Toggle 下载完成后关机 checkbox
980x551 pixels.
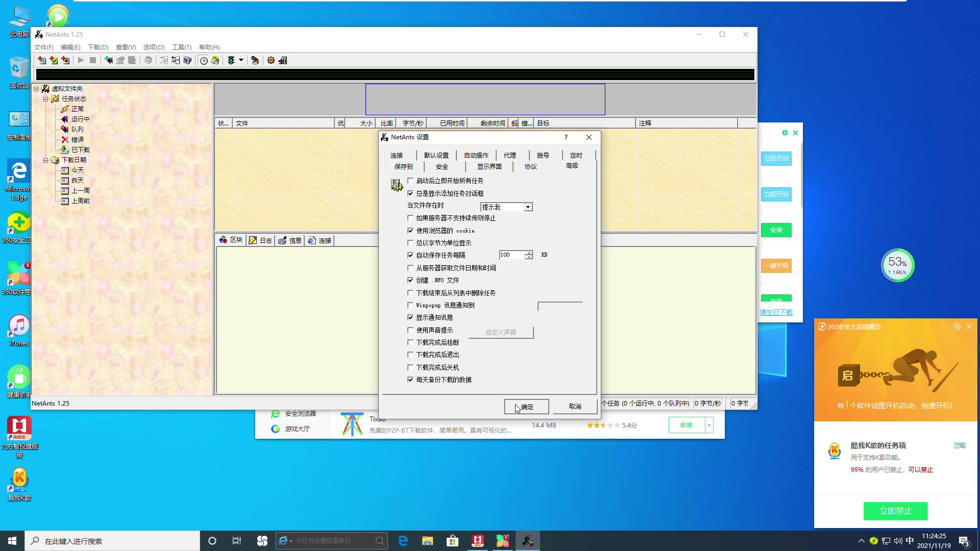[x=410, y=367]
